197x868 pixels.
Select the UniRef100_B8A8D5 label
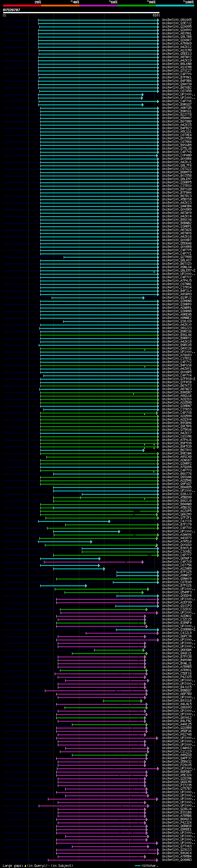point(176,487)
